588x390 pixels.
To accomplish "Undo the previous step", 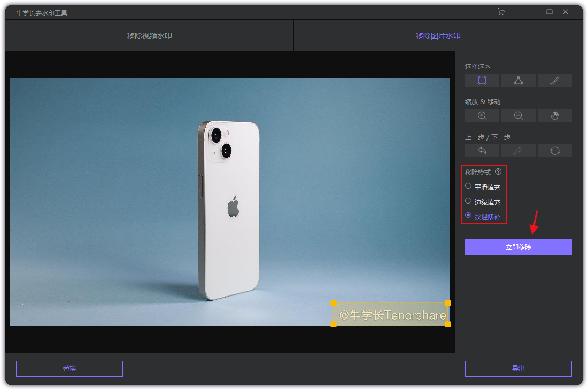I will click(482, 151).
